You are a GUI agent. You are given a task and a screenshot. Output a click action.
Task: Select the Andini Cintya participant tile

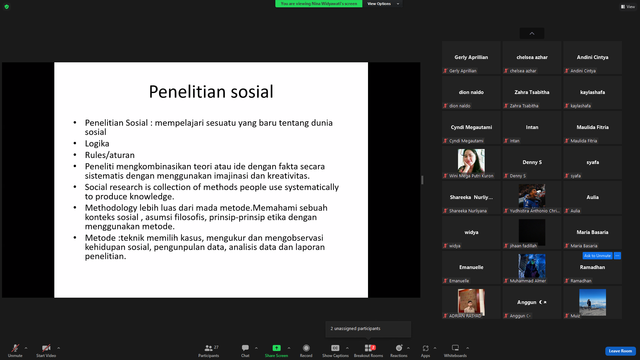tap(592, 58)
